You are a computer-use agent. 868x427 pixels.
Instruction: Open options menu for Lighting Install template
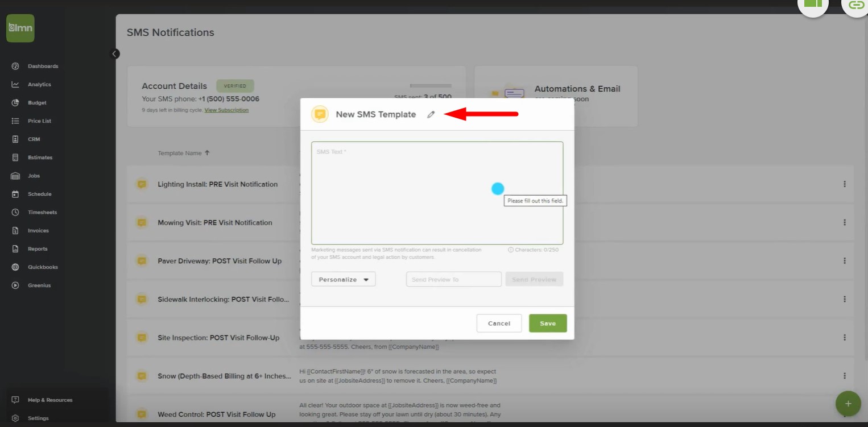[x=845, y=184]
